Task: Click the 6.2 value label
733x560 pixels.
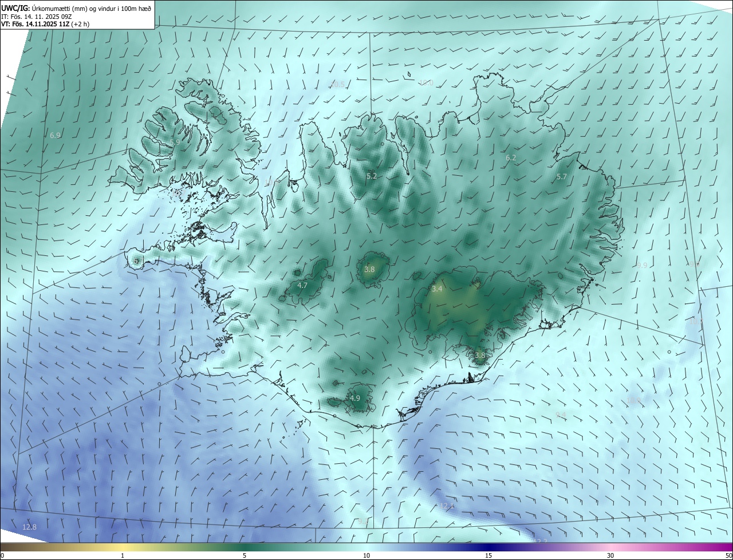Action: pyautogui.click(x=511, y=157)
